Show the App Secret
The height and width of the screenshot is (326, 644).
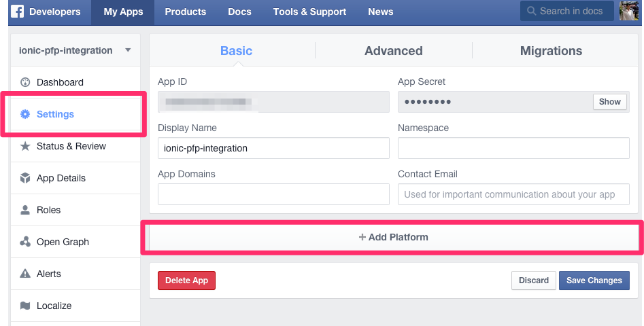609,102
